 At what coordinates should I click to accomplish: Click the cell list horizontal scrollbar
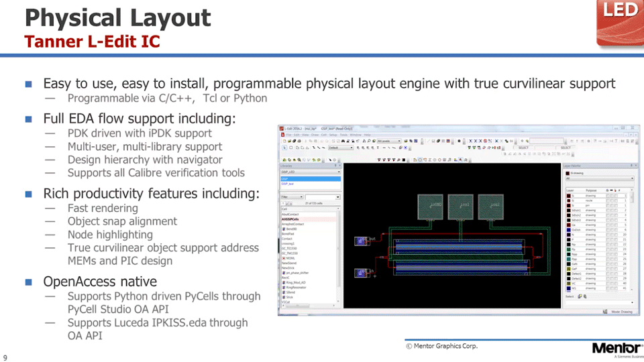click(309, 306)
